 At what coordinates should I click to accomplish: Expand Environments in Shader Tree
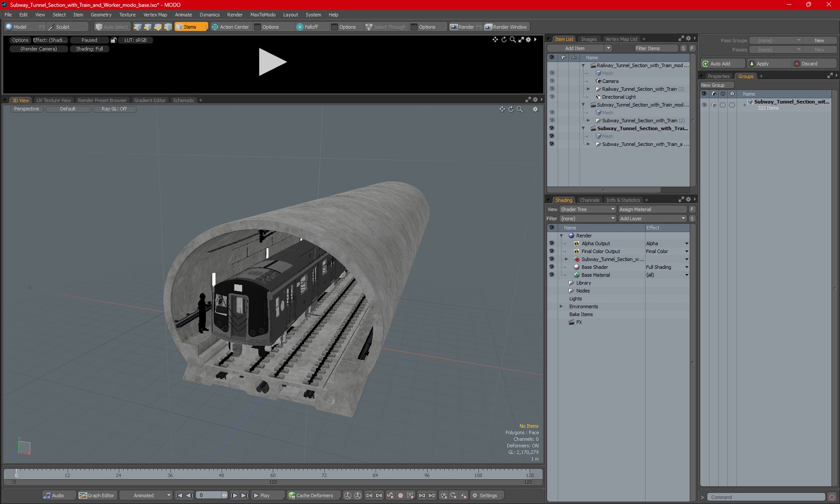[x=561, y=307]
